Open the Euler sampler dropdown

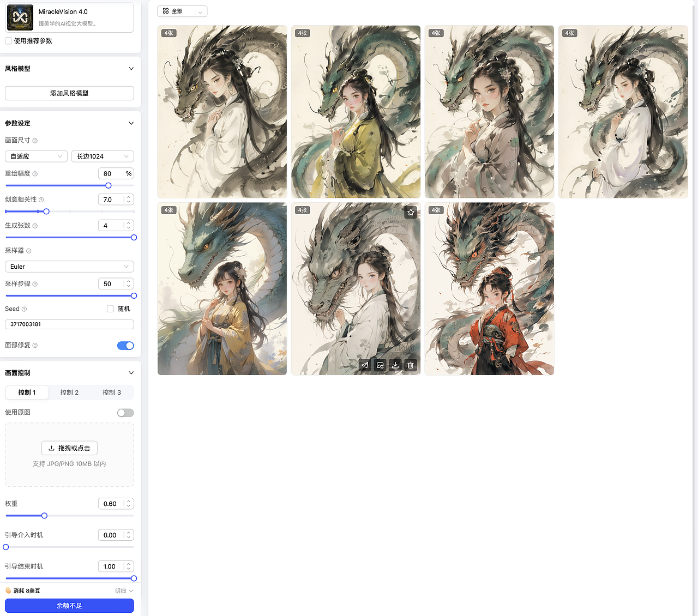pyautogui.click(x=69, y=267)
